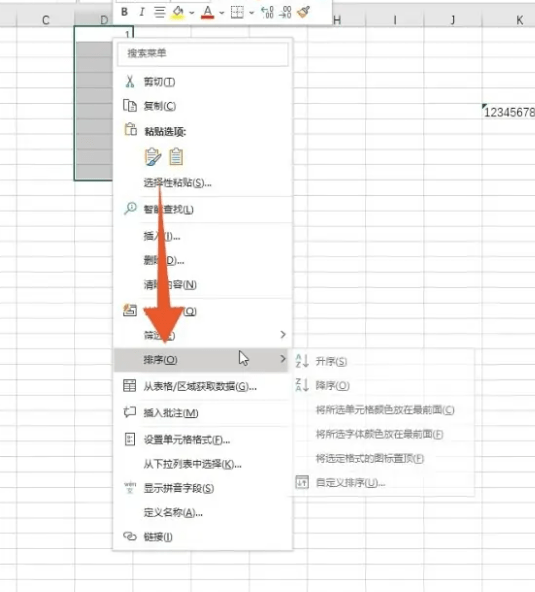Click the second paste option clipboard icon

pyautogui.click(x=176, y=157)
